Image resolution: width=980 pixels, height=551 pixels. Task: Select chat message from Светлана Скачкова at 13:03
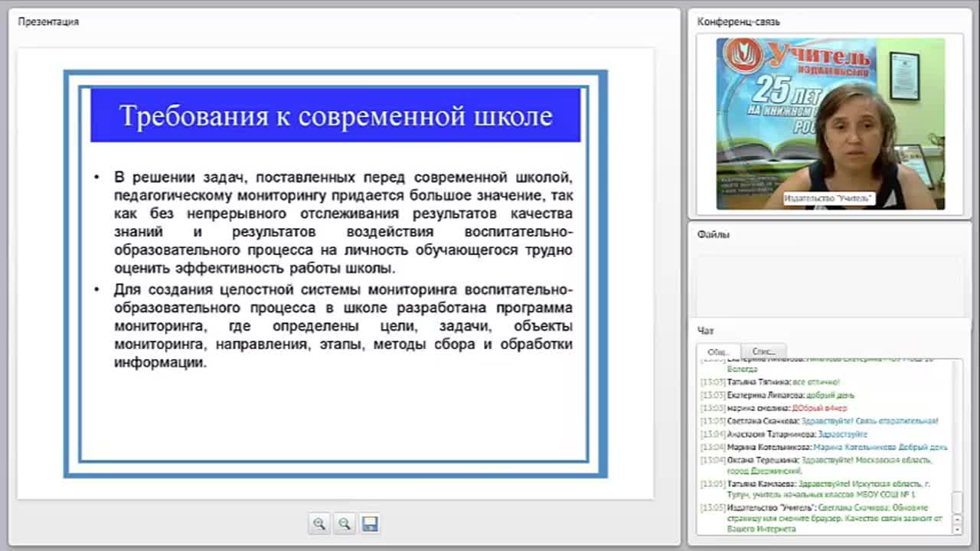click(x=819, y=421)
